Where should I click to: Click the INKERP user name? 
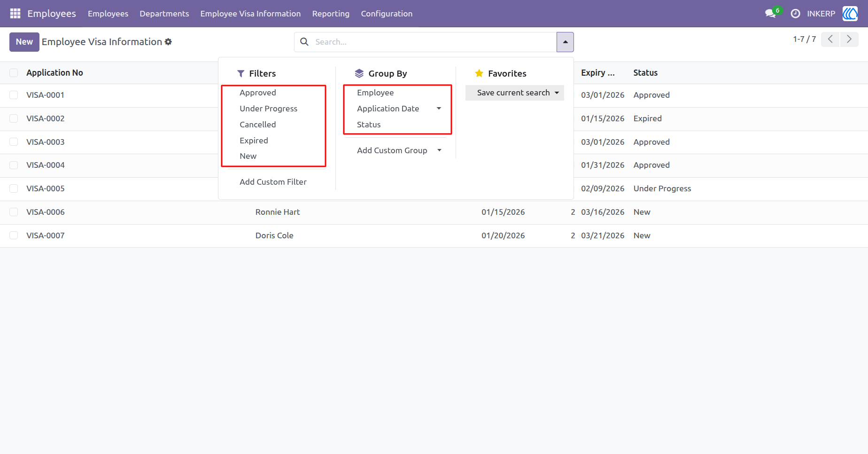tap(821, 14)
